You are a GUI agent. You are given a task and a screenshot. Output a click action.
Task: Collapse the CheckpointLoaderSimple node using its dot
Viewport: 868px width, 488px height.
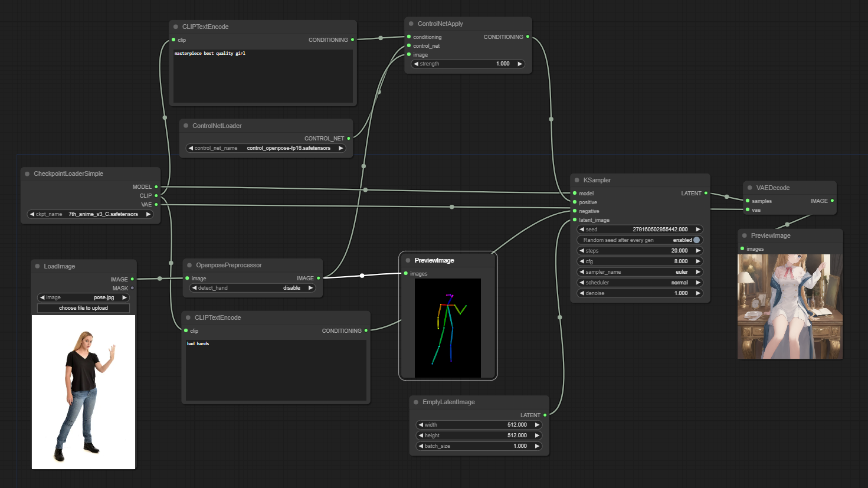tap(27, 173)
